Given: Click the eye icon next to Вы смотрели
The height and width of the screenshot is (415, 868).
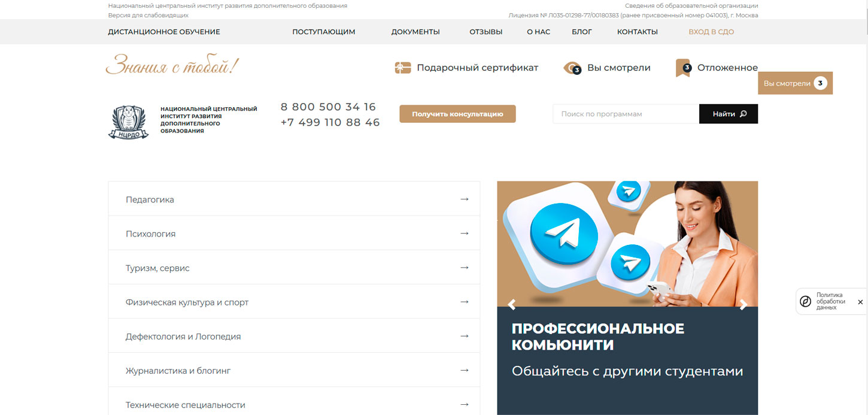Looking at the screenshot, I should click(x=572, y=68).
